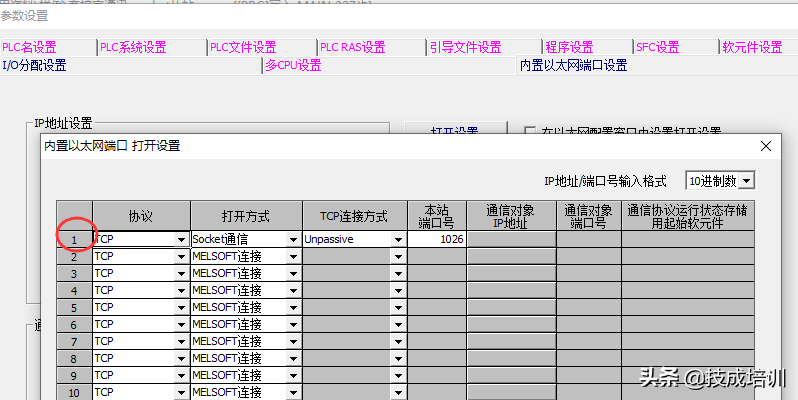
Task: Open the PLC文件设置 tab
Action: (x=243, y=47)
